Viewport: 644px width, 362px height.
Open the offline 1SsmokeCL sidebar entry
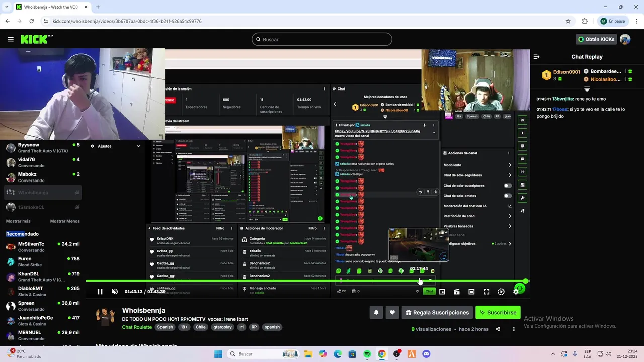pyautogui.click(x=43, y=207)
